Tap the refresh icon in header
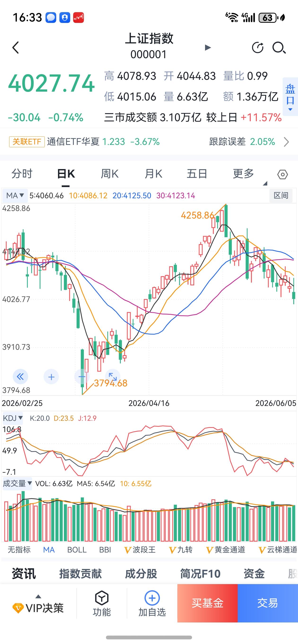 point(258,48)
